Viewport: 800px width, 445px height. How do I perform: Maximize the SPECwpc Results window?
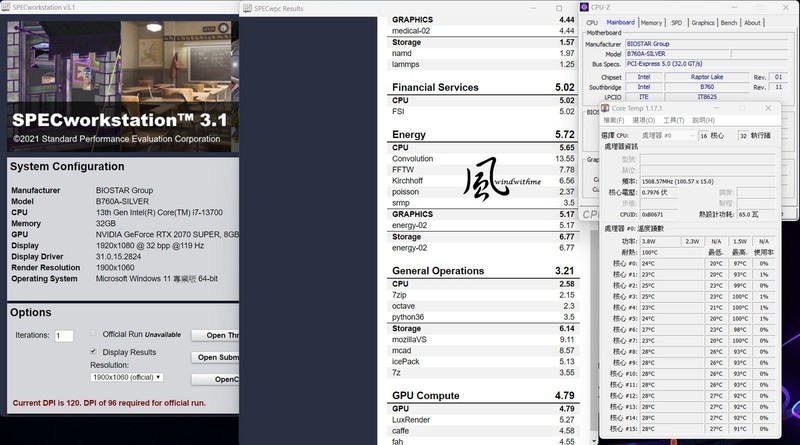coord(559,8)
